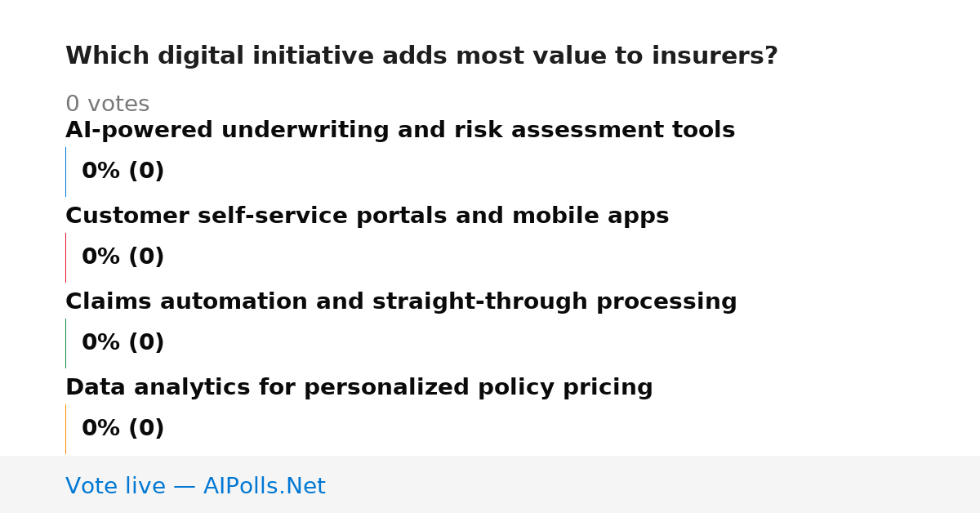Open the "Vote live — AIPolls.Net" link
The height and width of the screenshot is (513, 980).
coord(196,487)
